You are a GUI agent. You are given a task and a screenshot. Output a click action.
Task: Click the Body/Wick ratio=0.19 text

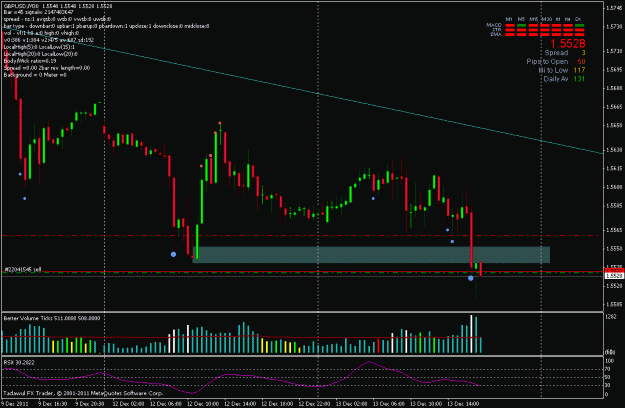pos(30,61)
